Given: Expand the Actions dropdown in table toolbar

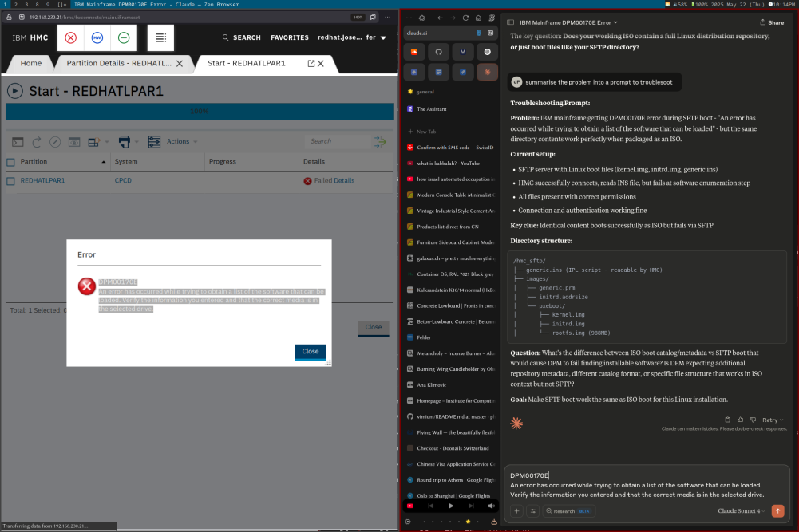Looking at the screenshot, I should pos(181,142).
